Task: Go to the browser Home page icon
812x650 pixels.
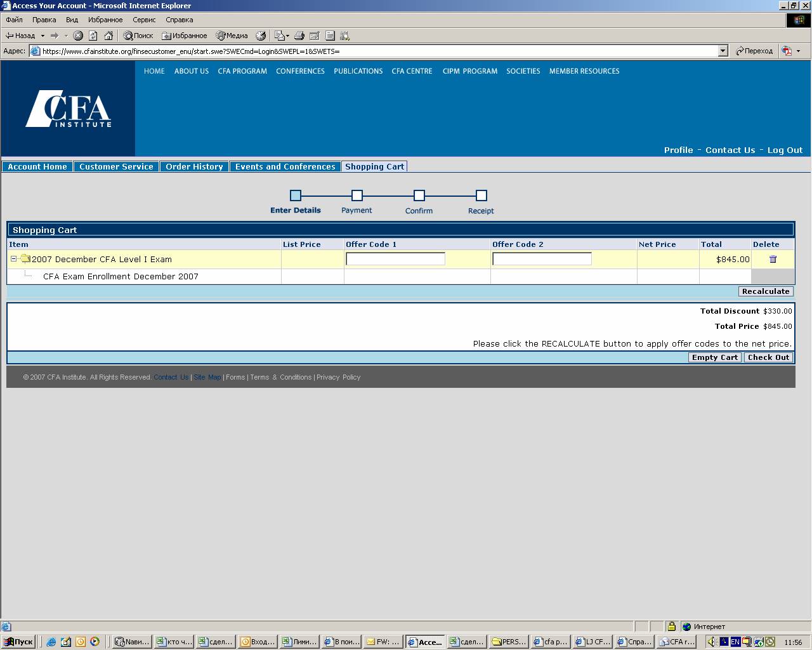Action: click(x=108, y=36)
